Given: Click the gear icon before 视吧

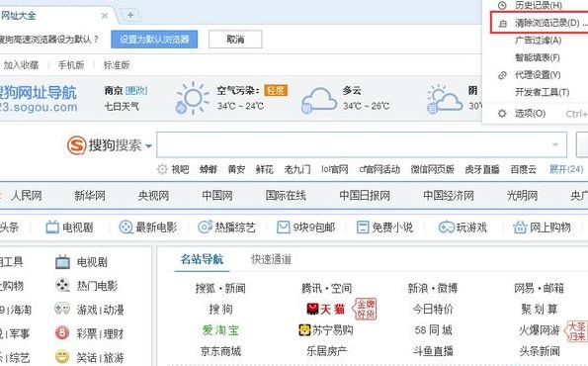Looking at the screenshot, I should click(x=162, y=169).
